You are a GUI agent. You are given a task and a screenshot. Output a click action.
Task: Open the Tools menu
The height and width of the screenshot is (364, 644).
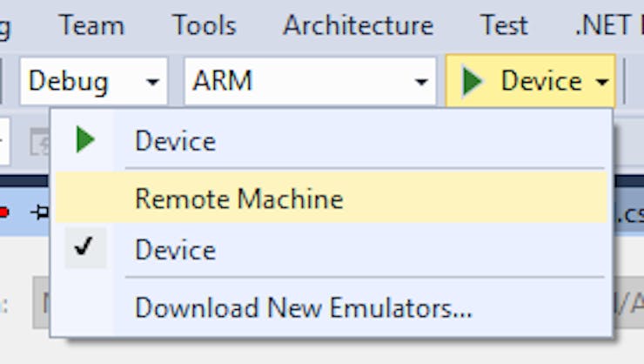(205, 25)
